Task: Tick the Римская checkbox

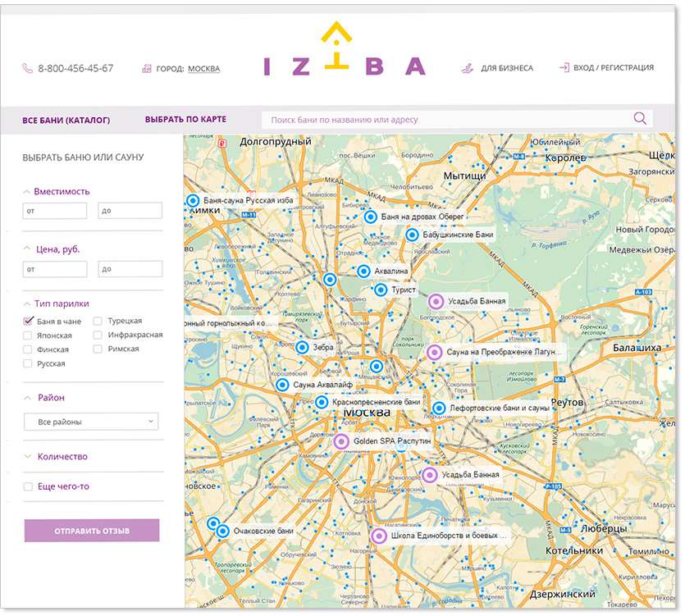Action: pyautogui.click(x=98, y=349)
